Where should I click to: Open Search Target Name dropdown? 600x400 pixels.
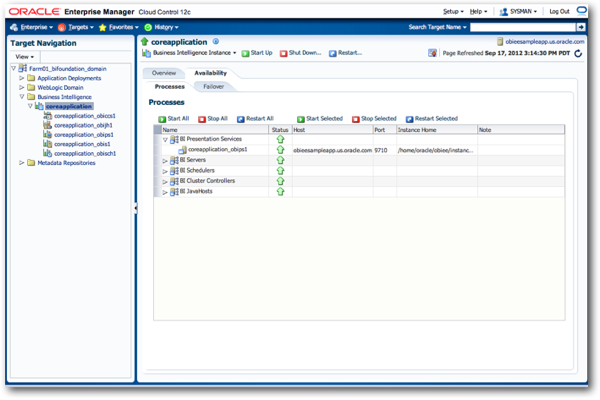[437, 27]
